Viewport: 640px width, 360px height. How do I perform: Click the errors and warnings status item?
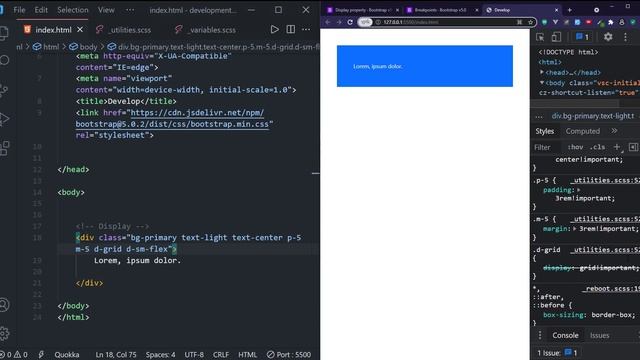click(x=14, y=355)
